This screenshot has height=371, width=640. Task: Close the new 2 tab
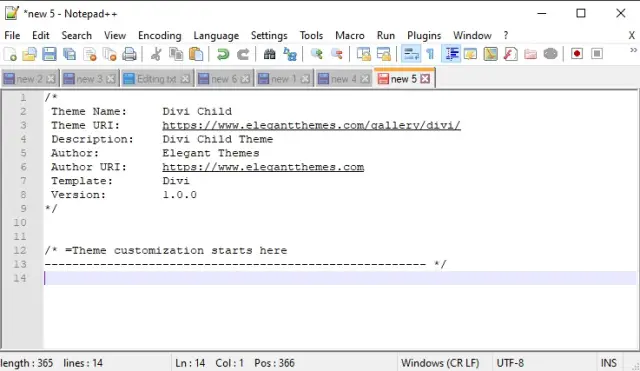pos(51,79)
